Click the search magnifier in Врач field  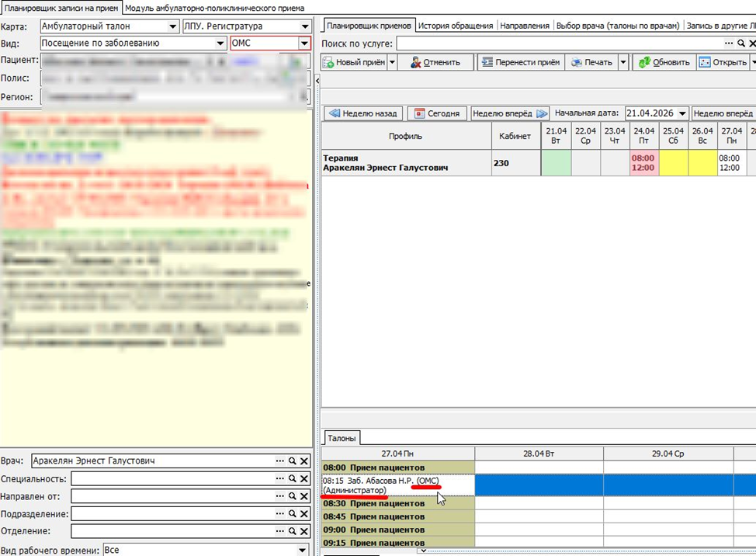[292, 461]
